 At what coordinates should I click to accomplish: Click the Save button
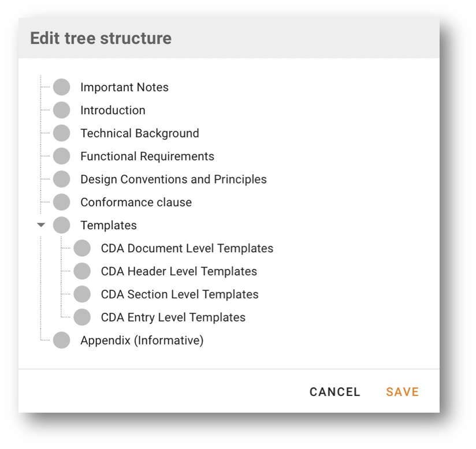[x=403, y=392]
